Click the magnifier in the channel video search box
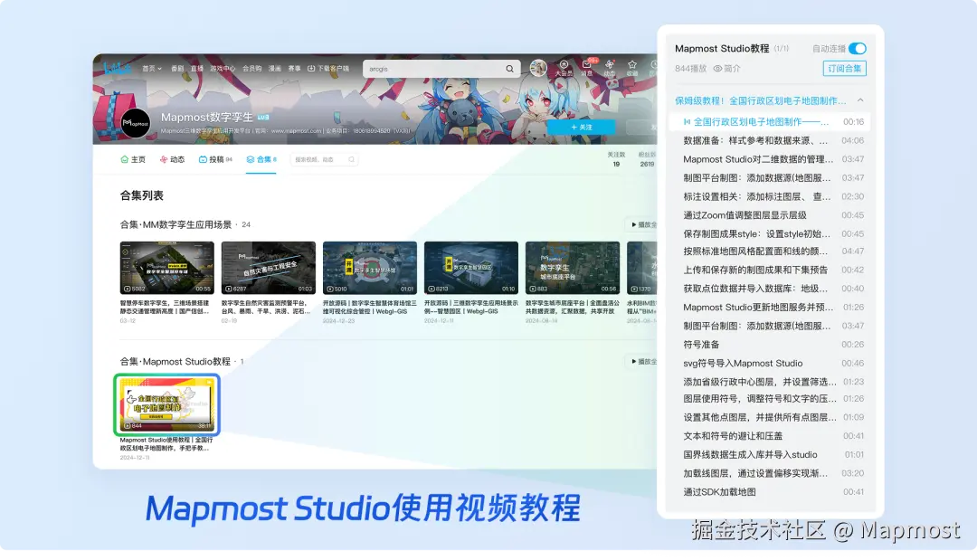Screen dimensions: 977x560 point(351,159)
